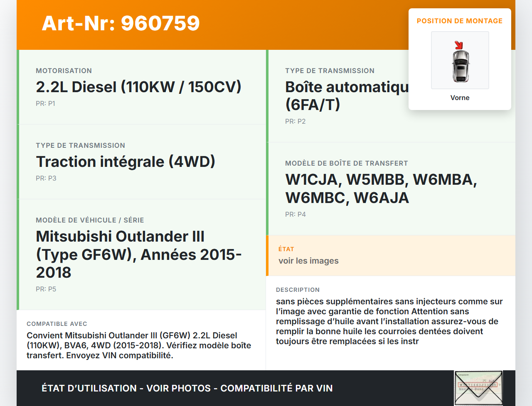
Task: Select the Vorne position label icon
Action: pyautogui.click(x=460, y=98)
